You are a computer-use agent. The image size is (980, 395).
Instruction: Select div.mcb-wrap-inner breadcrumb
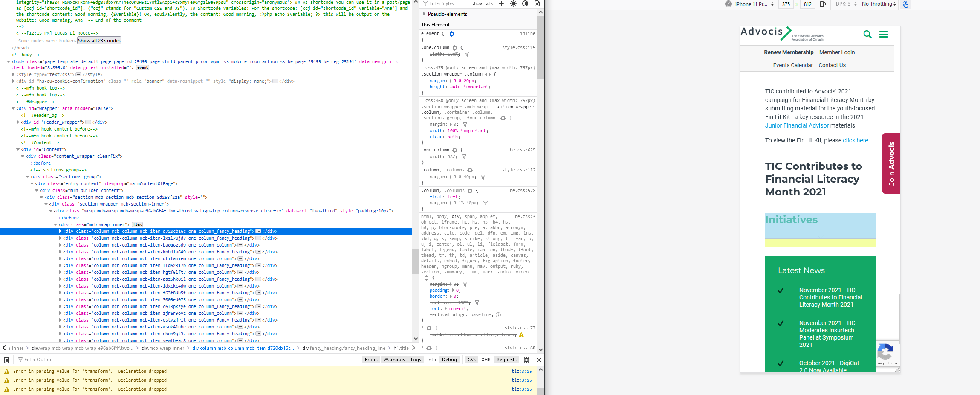coord(163,348)
